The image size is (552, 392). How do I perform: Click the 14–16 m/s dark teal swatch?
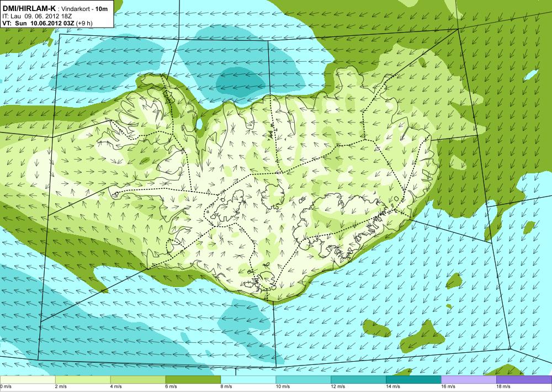click(x=413, y=380)
